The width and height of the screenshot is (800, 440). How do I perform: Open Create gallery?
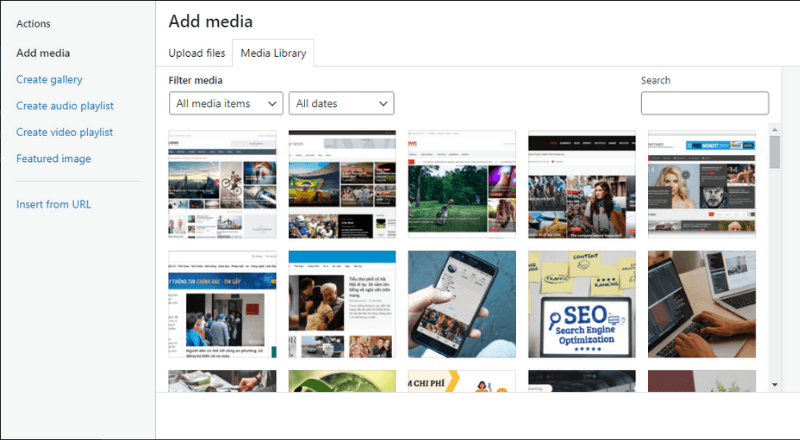click(49, 80)
